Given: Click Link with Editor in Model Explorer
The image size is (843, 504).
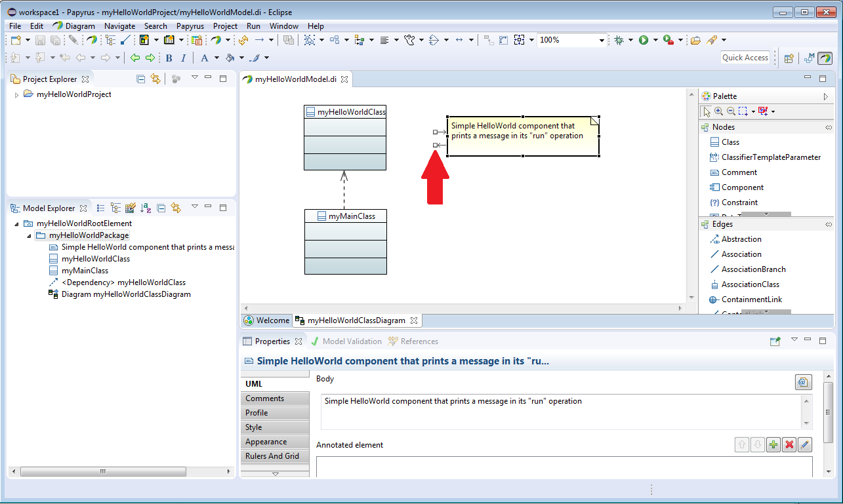Looking at the screenshot, I should 175,208.
